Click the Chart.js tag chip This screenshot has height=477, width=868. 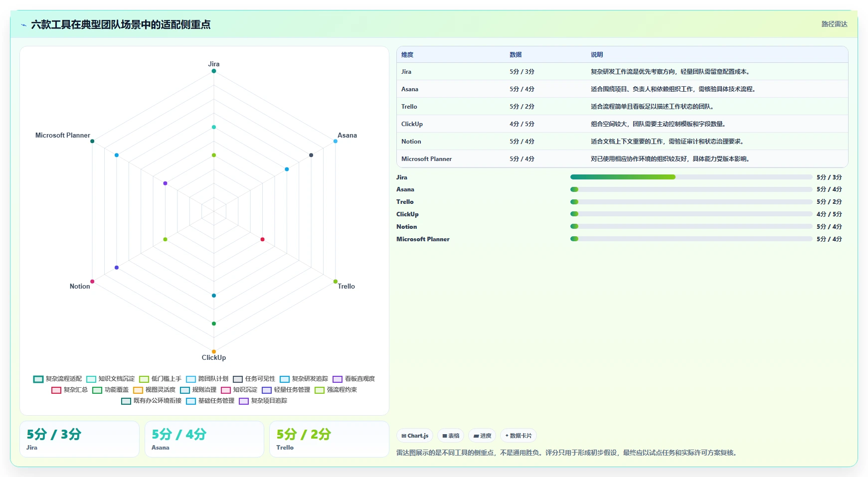415,436
